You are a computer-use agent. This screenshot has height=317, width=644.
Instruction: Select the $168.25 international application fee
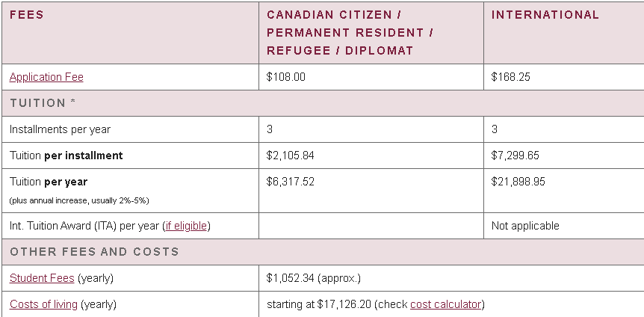click(510, 77)
